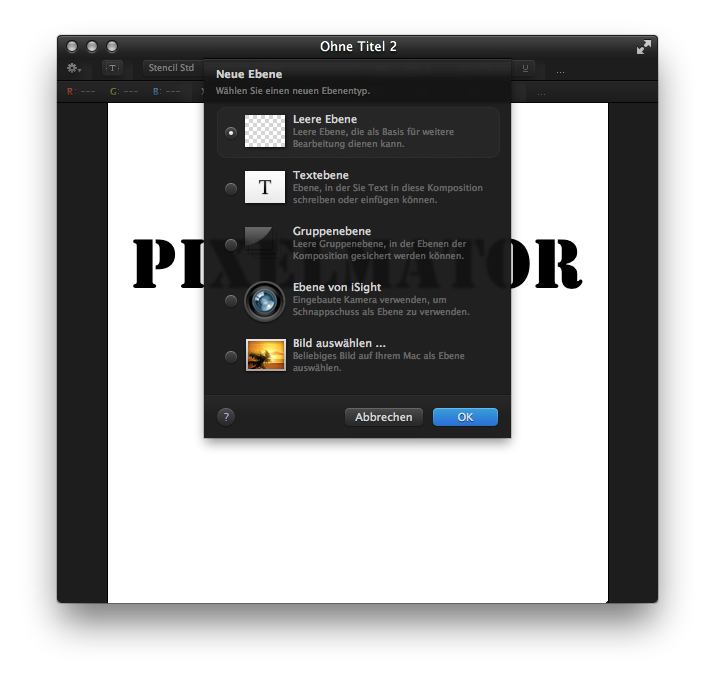715x682 pixels.
Task: Confirm with the OK button
Action: (x=465, y=417)
